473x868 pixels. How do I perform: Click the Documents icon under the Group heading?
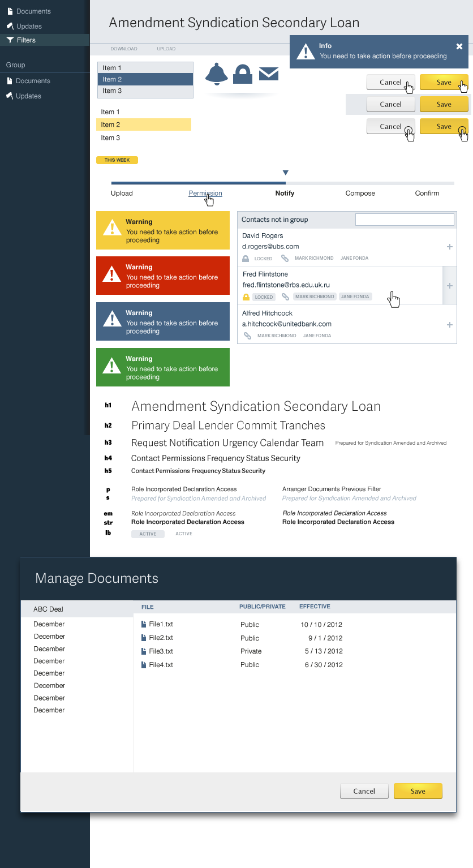10,81
